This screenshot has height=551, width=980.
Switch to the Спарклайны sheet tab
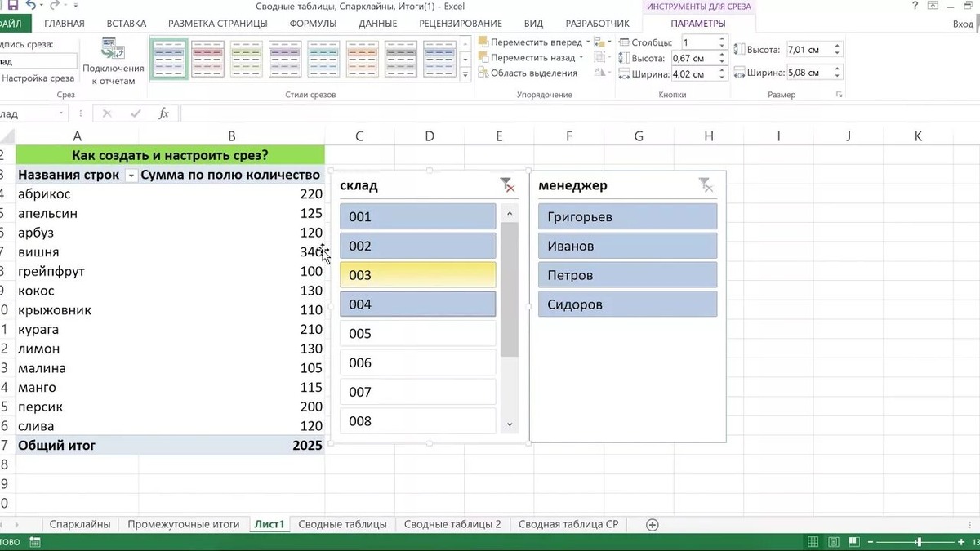click(x=80, y=524)
